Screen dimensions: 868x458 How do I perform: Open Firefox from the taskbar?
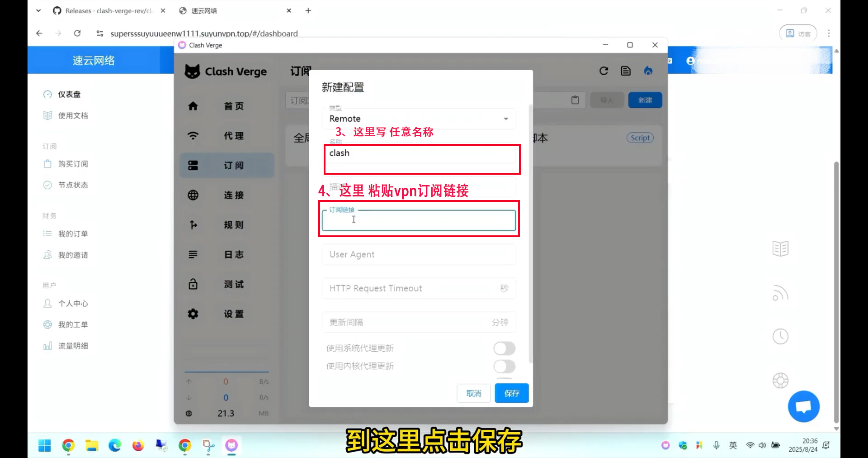(138, 446)
